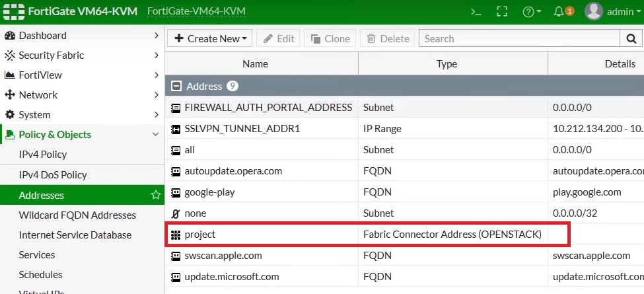Viewport: 644px width, 294px height.
Task: Expand Dashboard submenu chevron
Action: [156, 36]
